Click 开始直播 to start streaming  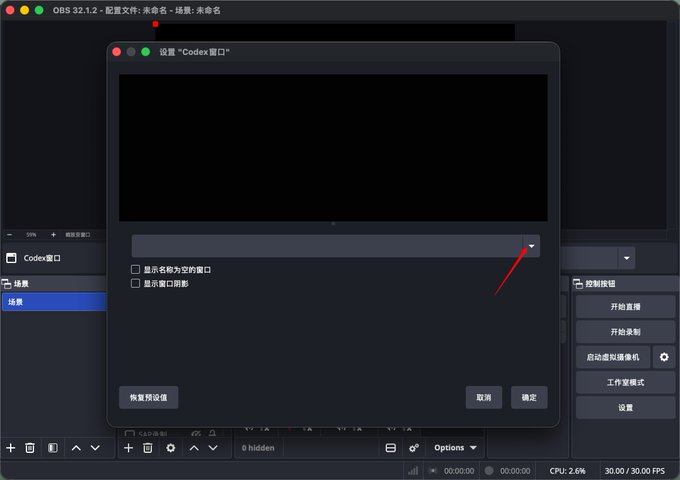(625, 307)
